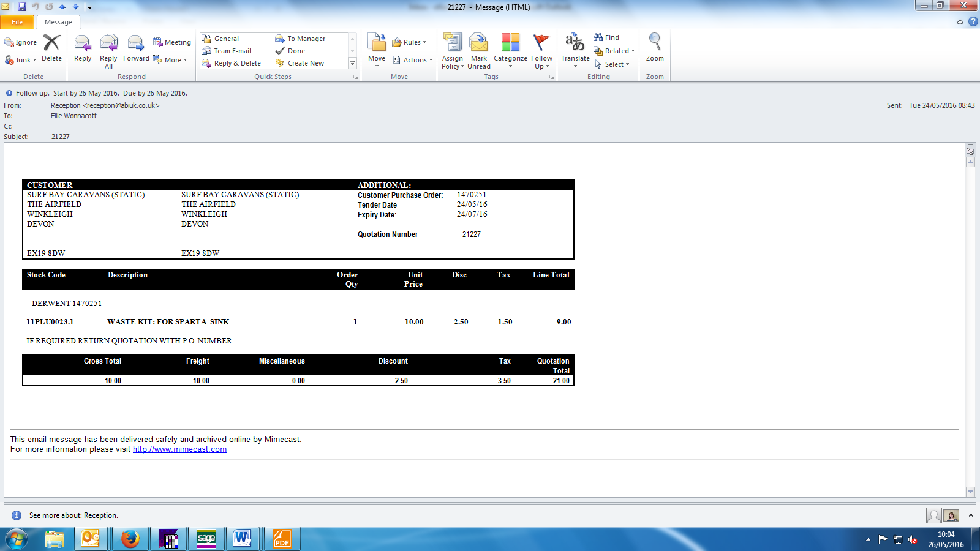The image size is (980, 551).
Task: Reply to the sender
Action: (x=83, y=49)
